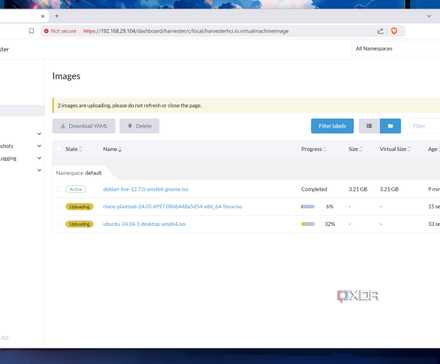Open a new browser tab
440x364 pixels.
pyautogui.click(x=57, y=16)
